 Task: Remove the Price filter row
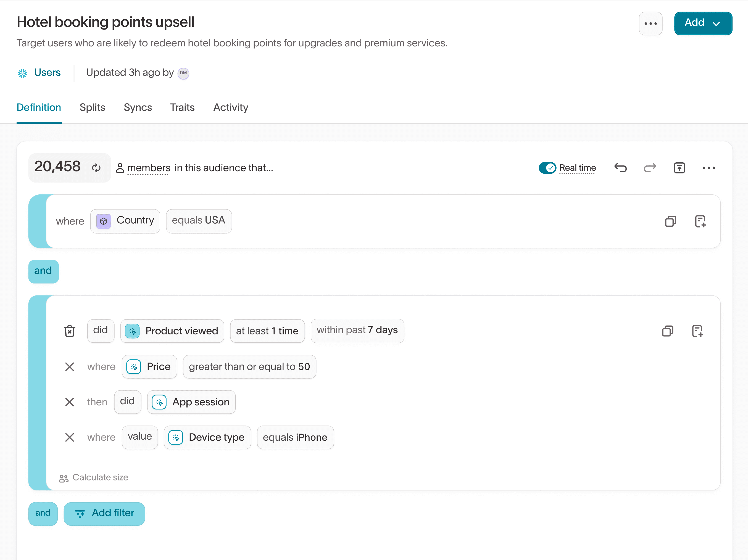[70, 367]
